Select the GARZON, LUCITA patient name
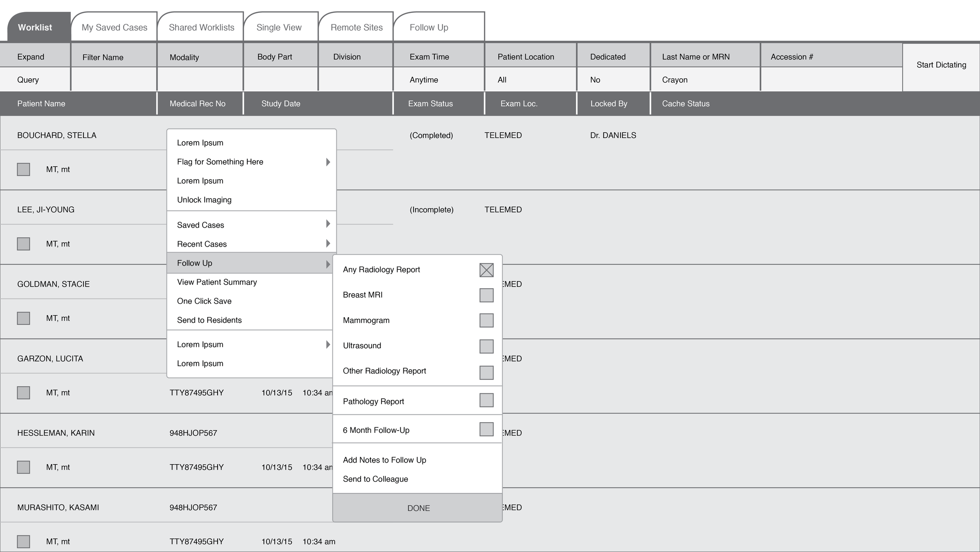The width and height of the screenshot is (980, 552). pos(50,358)
